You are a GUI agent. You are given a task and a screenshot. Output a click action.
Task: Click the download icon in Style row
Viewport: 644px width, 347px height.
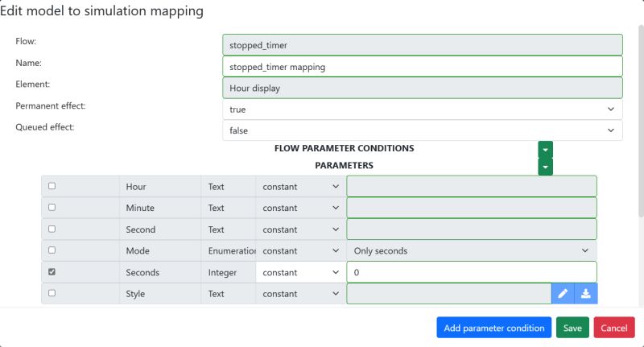click(586, 294)
